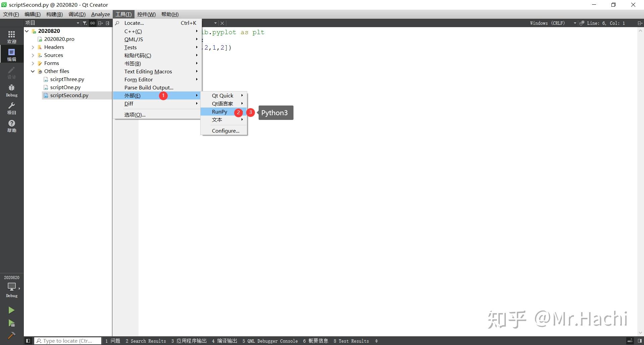The image size is (644, 345).
Task: Collapse the Other files folder
Action: tap(33, 71)
